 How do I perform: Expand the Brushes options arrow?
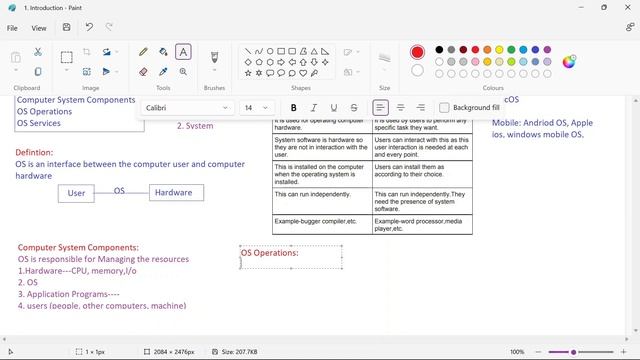point(214,71)
